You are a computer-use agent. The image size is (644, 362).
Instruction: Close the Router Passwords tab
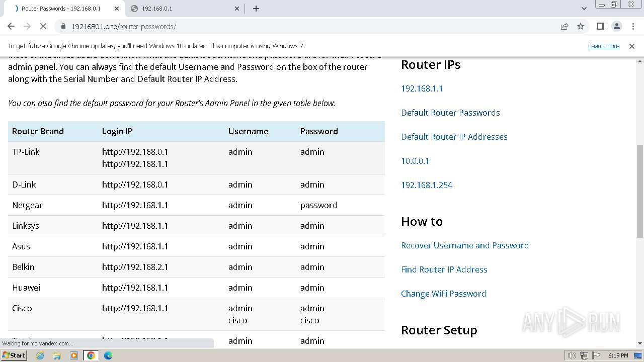point(117,9)
